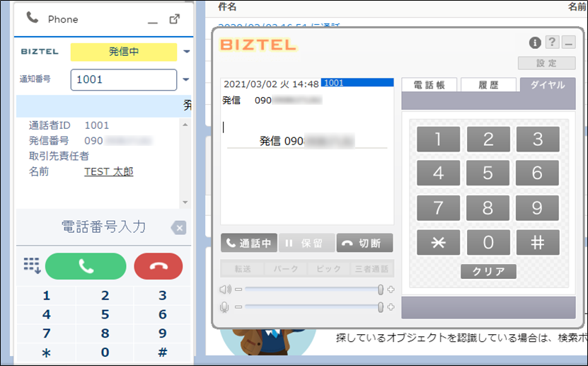
Task: Tap 9 on the Phone panel keypad
Action: (x=162, y=333)
